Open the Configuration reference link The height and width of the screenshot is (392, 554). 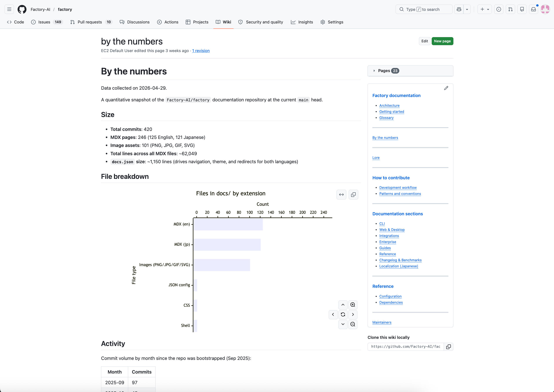pos(390,296)
